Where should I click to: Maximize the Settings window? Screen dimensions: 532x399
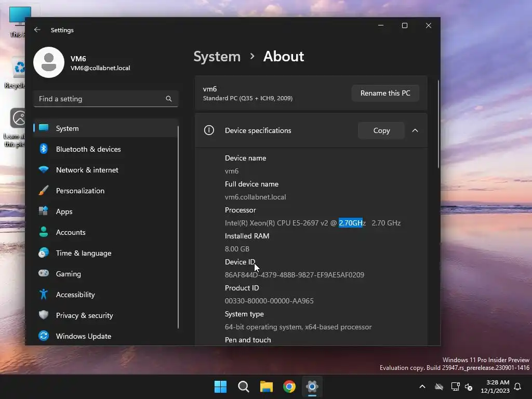(404, 25)
